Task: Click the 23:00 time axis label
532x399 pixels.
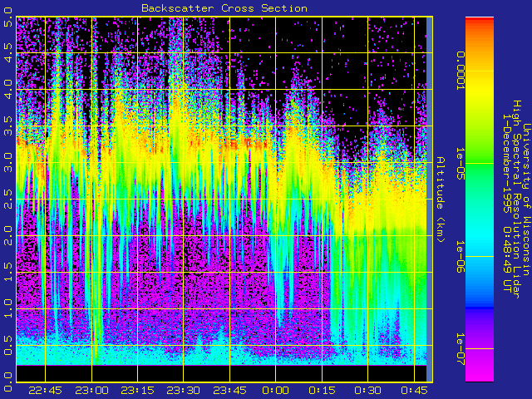Action: coord(91,391)
